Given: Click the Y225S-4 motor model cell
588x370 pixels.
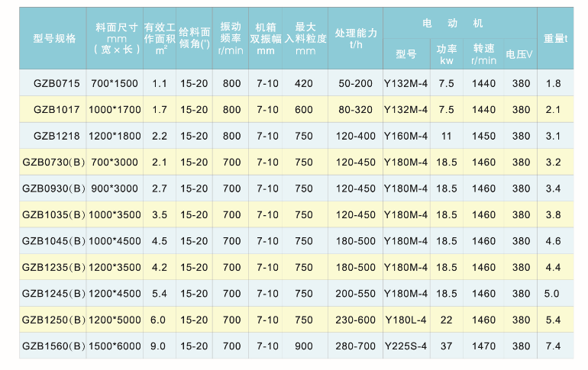Looking at the screenshot, I should tap(405, 346).
